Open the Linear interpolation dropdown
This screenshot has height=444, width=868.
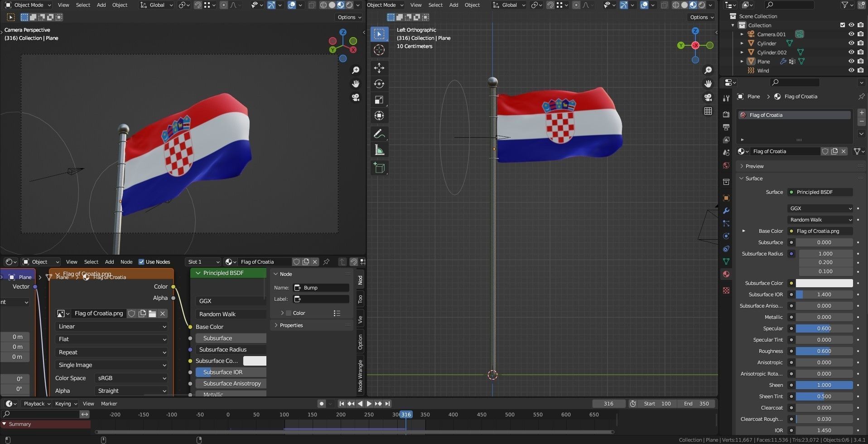[111, 326]
